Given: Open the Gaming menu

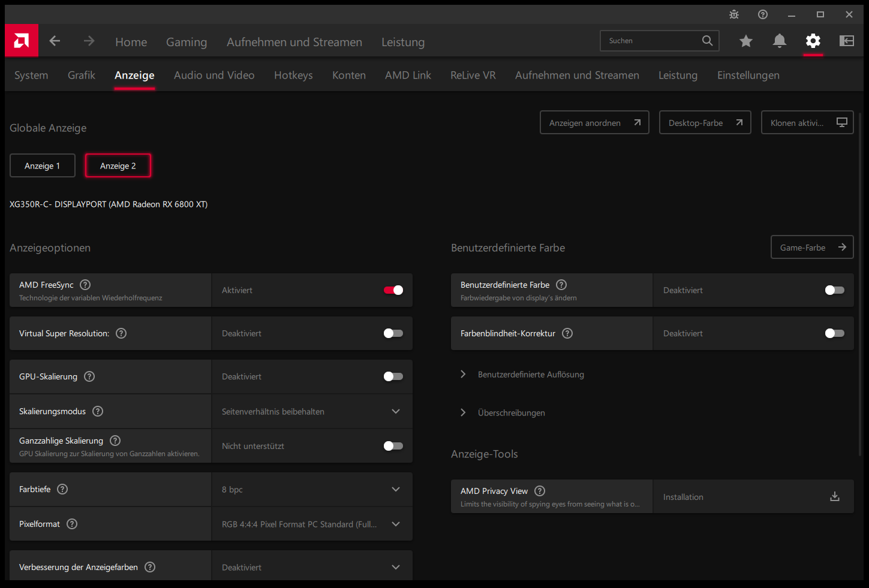Looking at the screenshot, I should point(187,42).
